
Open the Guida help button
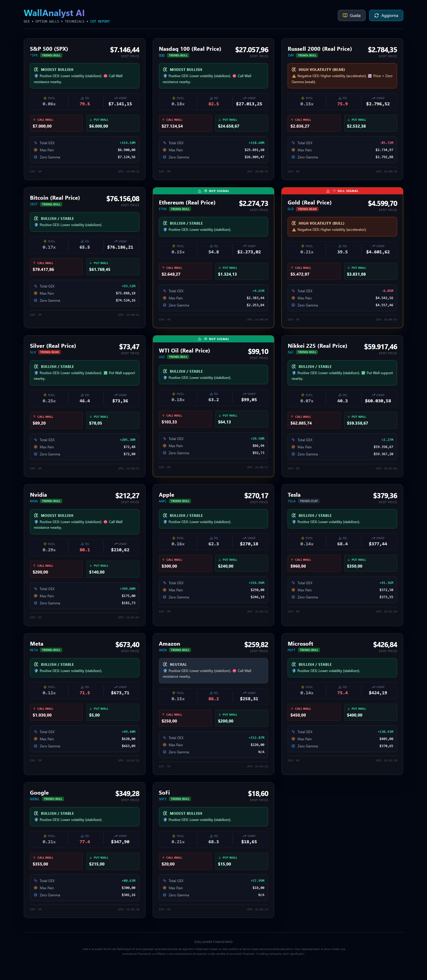pyautogui.click(x=351, y=16)
